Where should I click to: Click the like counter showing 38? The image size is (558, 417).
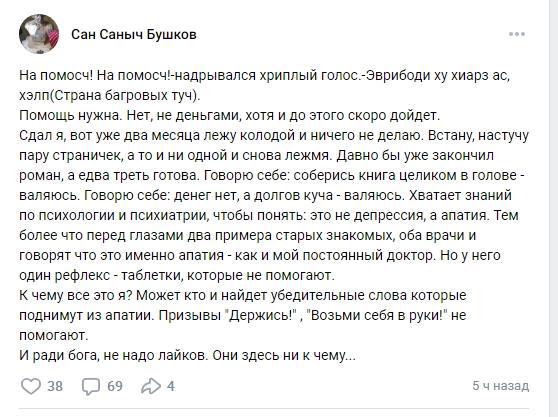(55, 386)
